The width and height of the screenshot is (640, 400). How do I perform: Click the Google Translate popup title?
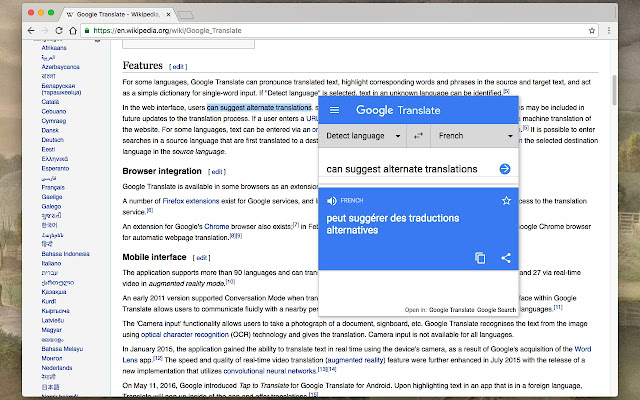click(x=398, y=110)
